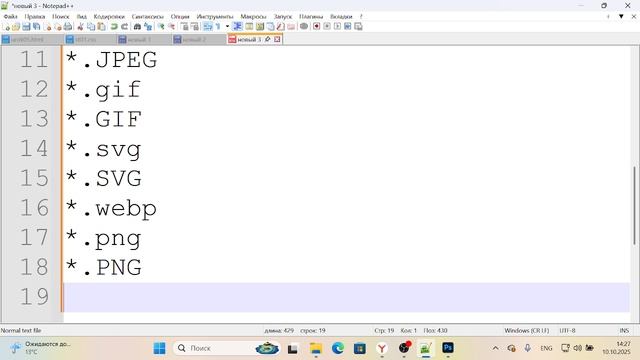
Task: Toggle the indent guide button
Action: pyautogui.click(x=237, y=27)
